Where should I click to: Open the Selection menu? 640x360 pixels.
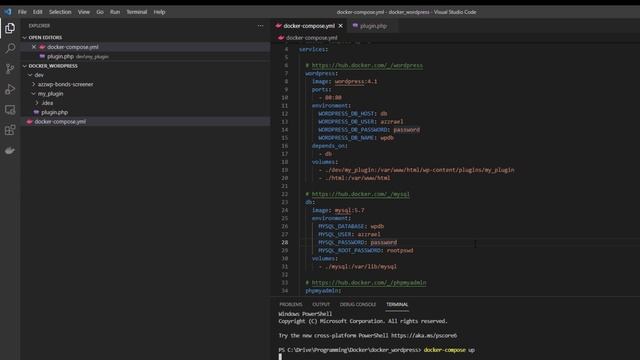click(x=60, y=12)
